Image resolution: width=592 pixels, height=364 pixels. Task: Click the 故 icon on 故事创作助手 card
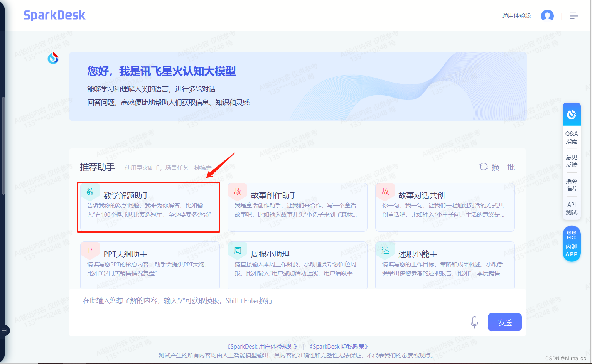coord(238,192)
